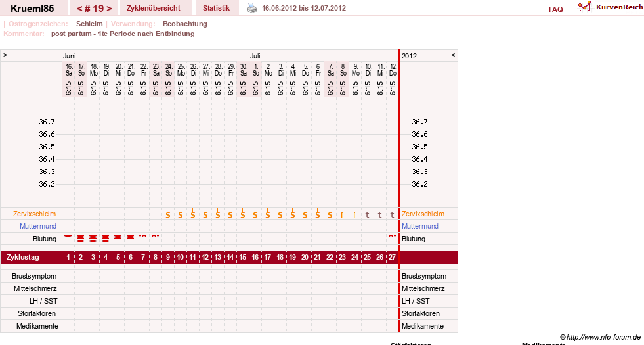Click spotting dots on cycle day 8
Image resolution: width=644 pixels, height=345 pixels.
pyautogui.click(x=155, y=236)
